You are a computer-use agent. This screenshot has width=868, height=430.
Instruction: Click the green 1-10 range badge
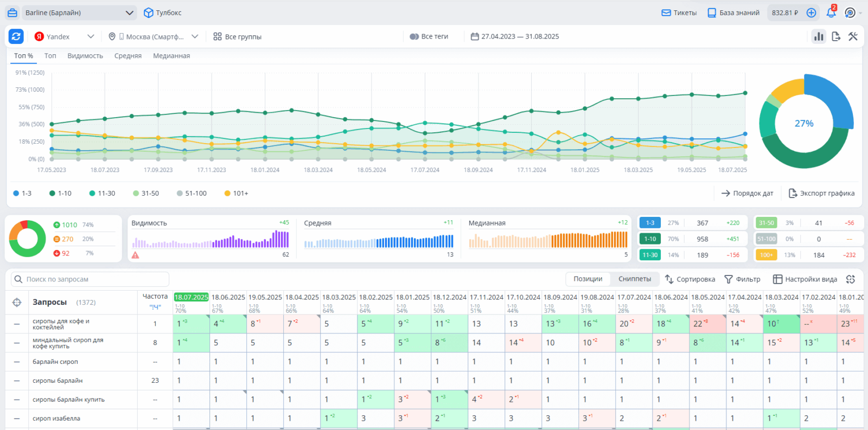coord(650,239)
